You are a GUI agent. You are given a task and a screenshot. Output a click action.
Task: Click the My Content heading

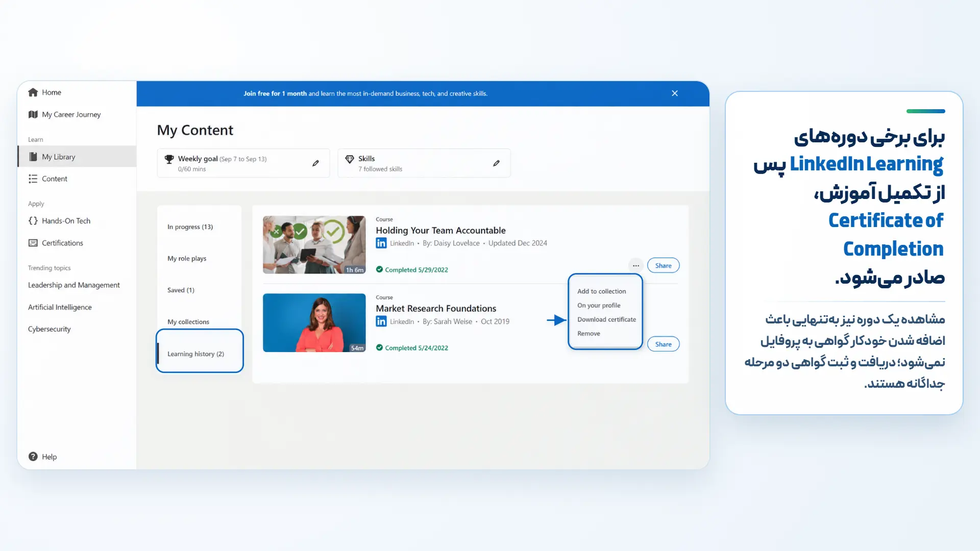[x=195, y=131]
